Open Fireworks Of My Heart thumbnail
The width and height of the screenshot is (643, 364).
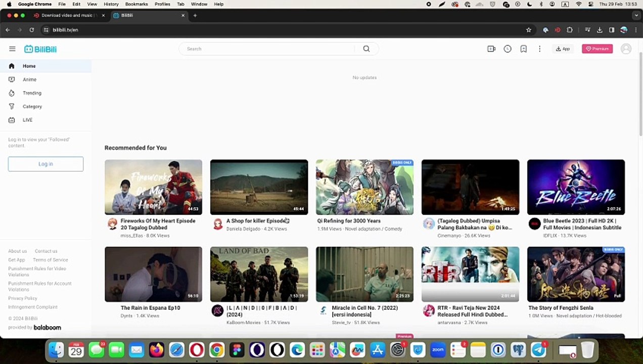(153, 187)
